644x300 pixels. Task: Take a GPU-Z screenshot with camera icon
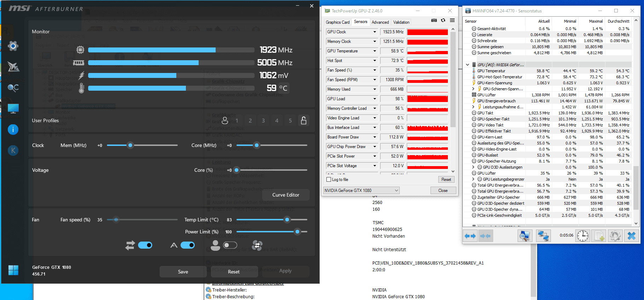(434, 21)
